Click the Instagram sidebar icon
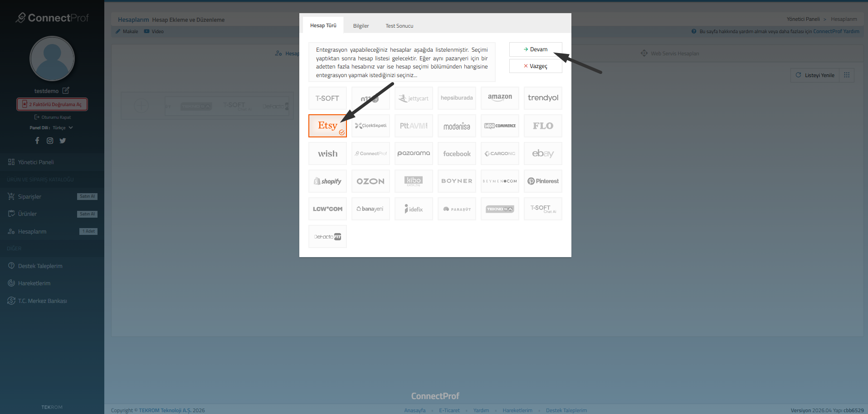This screenshot has width=868, height=414. 50,141
